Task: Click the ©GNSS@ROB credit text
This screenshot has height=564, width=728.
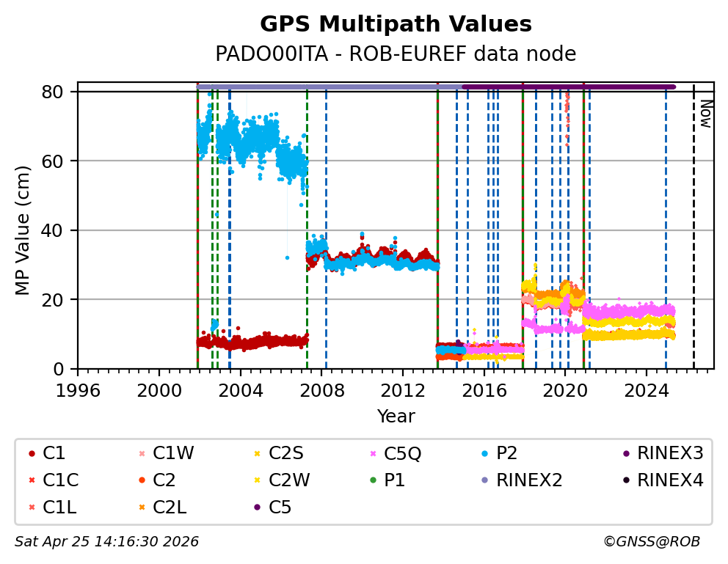Action: (x=651, y=542)
